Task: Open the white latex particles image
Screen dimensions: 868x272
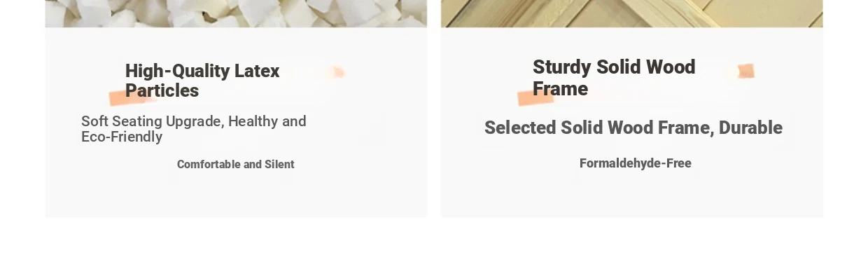Action: (x=236, y=13)
